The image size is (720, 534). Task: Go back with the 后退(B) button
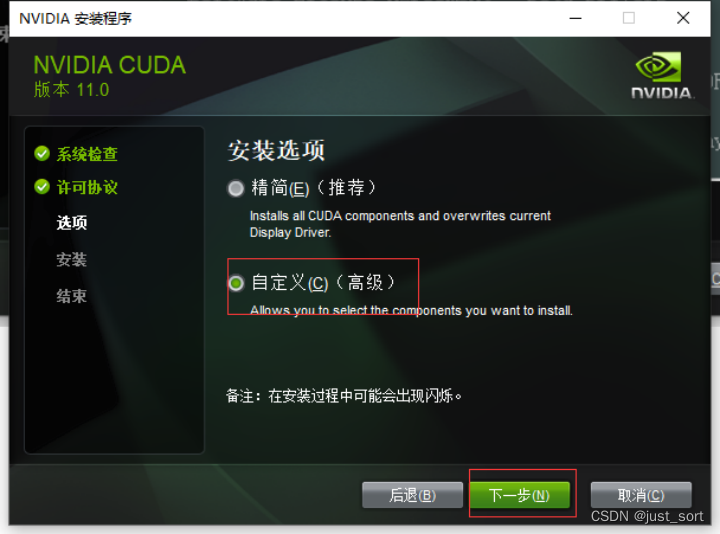point(412,495)
